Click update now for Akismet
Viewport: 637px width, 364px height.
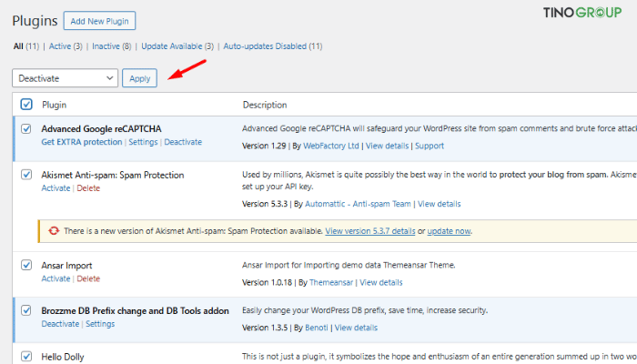(449, 231)
